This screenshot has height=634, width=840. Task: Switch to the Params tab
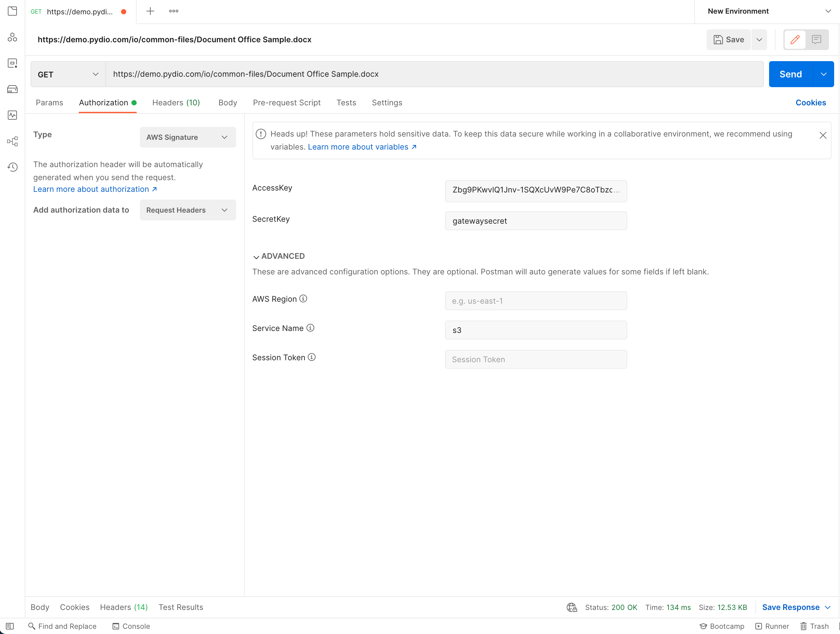[x=49, y=102]
